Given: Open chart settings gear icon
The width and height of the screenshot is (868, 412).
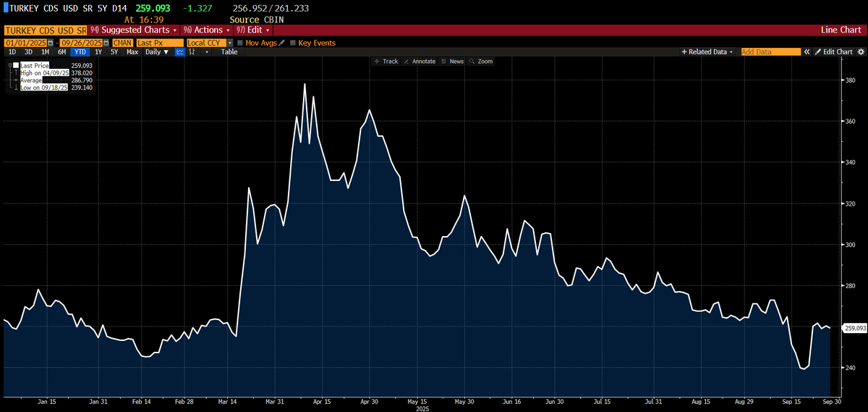Looking at the screenshot, I should 861,52.
